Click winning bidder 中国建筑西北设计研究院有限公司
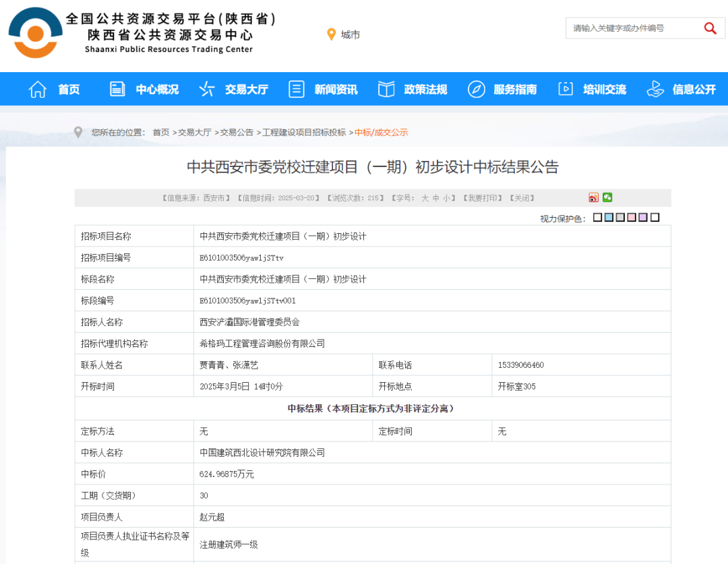Screen dimensions: 728x564 (x=262, y=453)
